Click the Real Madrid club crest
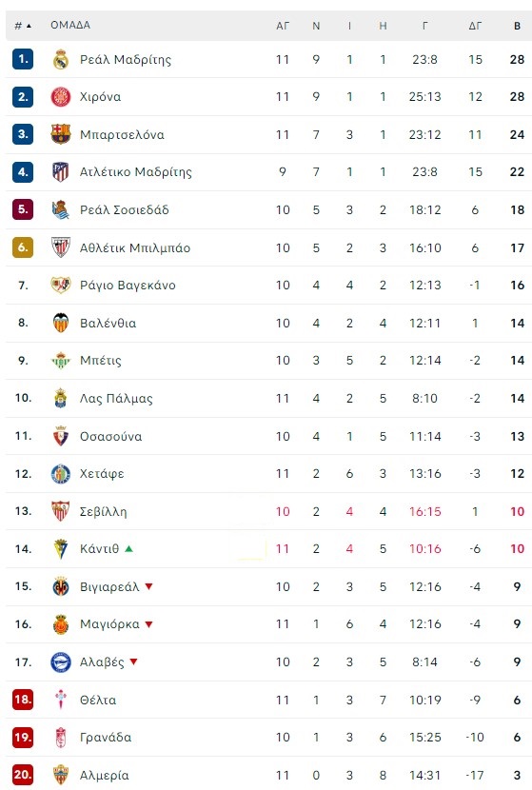 tap(61, 59)
